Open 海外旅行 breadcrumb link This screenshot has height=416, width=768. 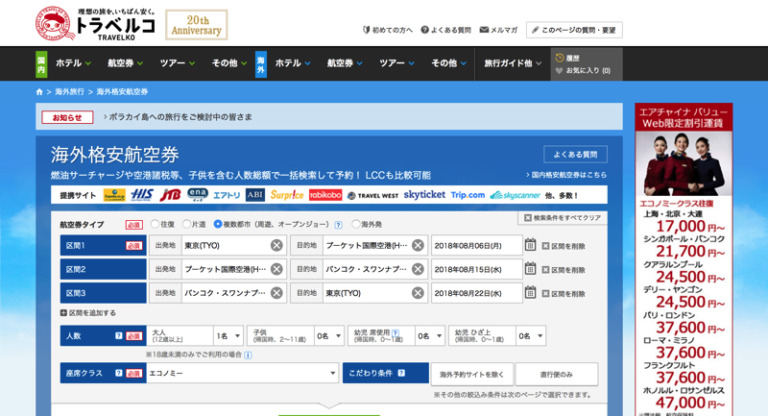coord(69,92)
